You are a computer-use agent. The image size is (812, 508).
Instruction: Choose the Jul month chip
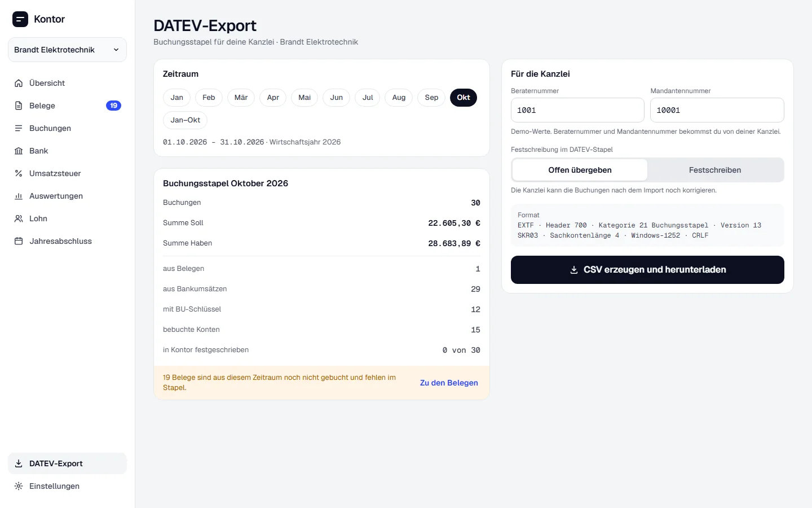[368, 98]
